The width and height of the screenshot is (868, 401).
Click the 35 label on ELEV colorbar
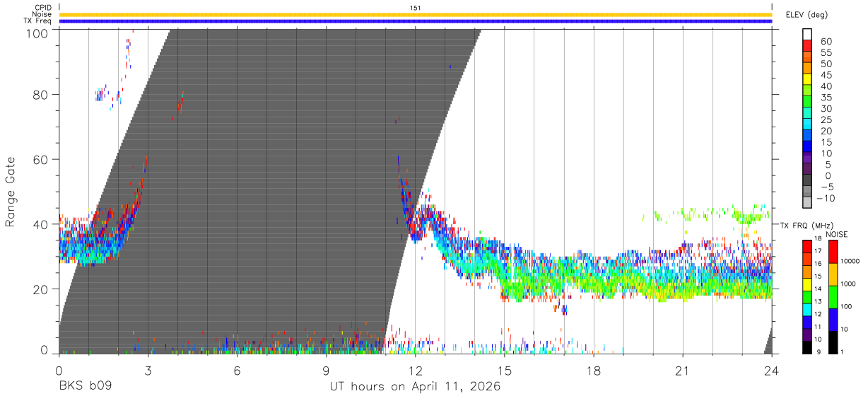point(825,98)
